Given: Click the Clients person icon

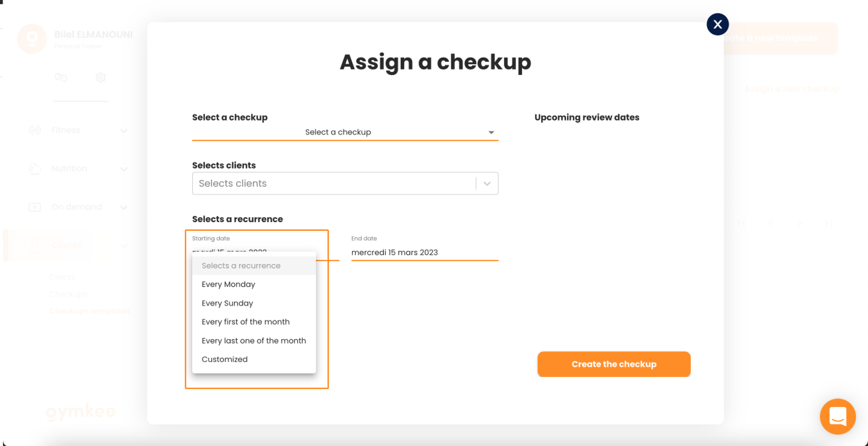Looking at the screenshot, I should click(35, 245).
